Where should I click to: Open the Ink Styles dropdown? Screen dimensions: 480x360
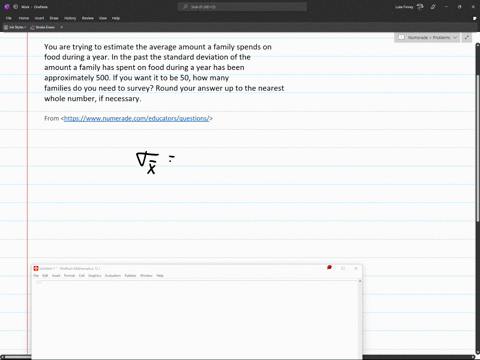pyautogui.click(x=15, y=27)
